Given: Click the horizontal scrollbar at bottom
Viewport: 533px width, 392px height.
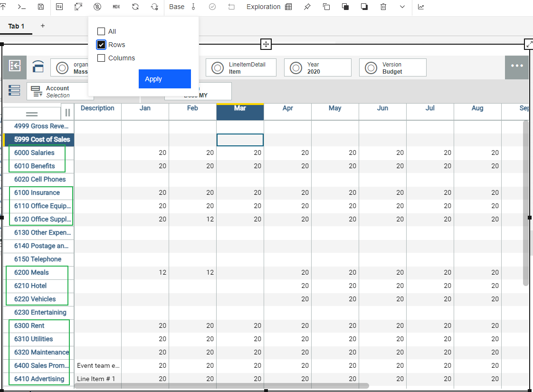Looking at the screenshot, I should pos(221,386).
